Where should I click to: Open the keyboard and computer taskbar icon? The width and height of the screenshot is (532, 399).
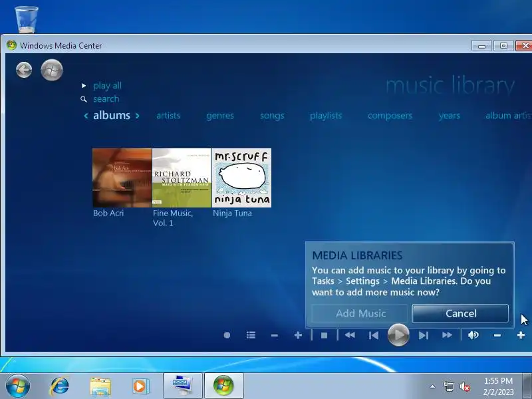[x=182, y=386]
